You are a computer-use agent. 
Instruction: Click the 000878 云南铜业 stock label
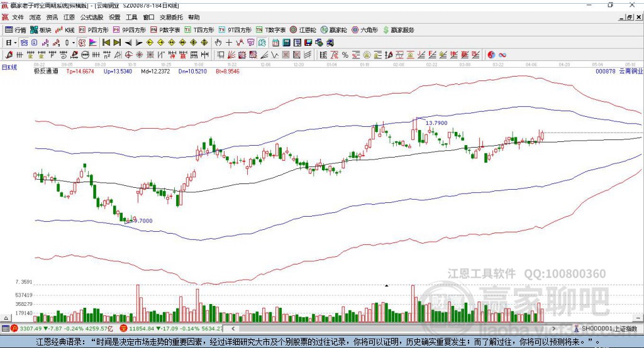coord(619,71)
